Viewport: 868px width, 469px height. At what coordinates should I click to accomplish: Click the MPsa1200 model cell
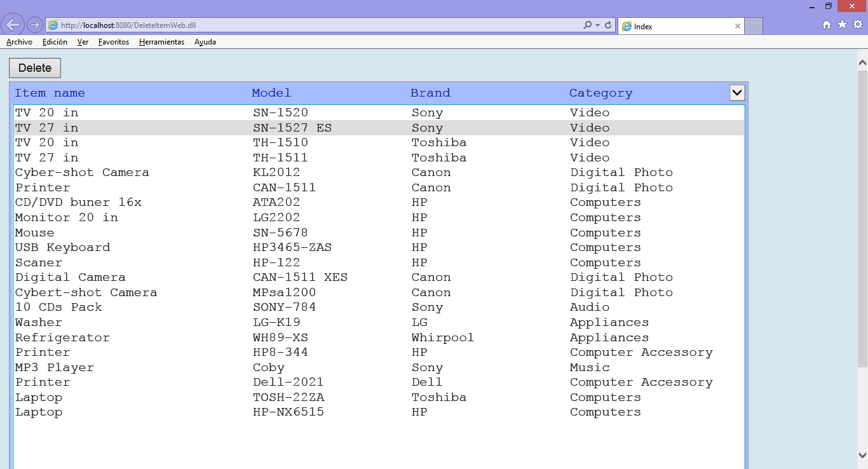(x=285, y=292)
